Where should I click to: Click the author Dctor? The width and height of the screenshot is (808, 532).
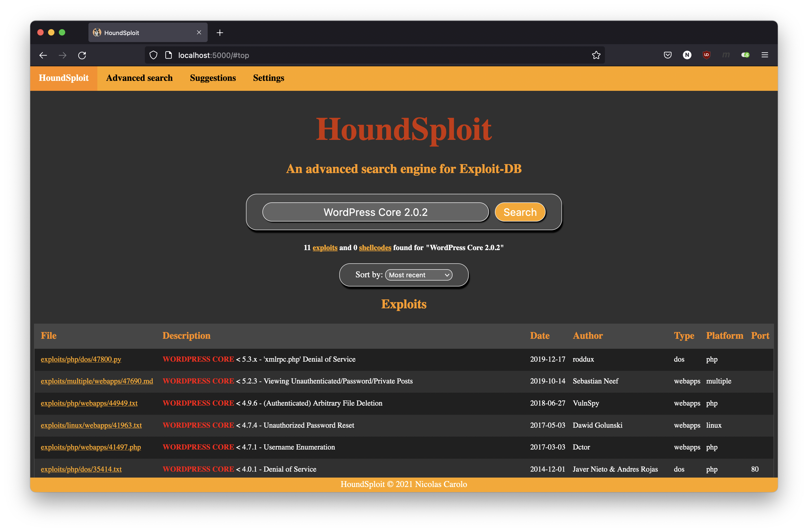pos(581,447)
